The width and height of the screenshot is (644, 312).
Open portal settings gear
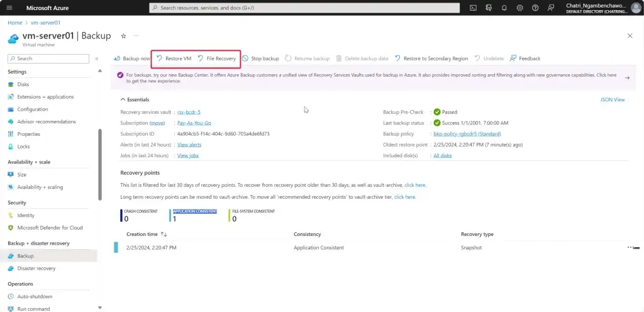pos(519,8)
